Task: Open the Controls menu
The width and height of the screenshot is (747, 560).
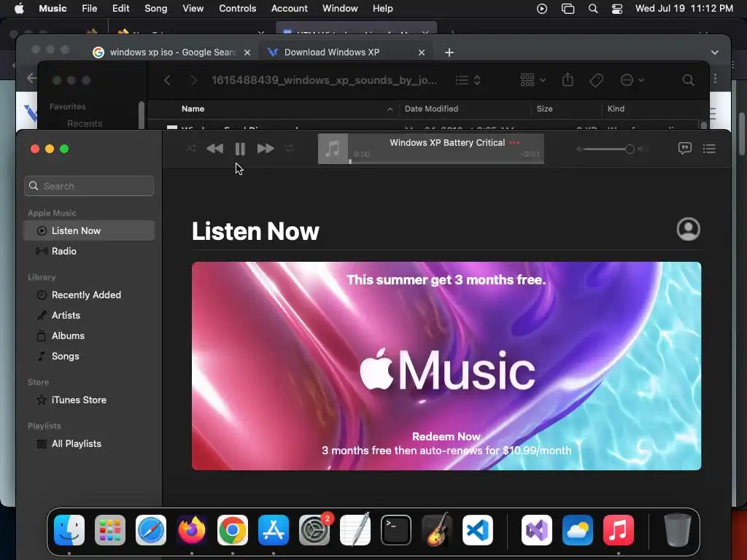Action: click(237, 8)
